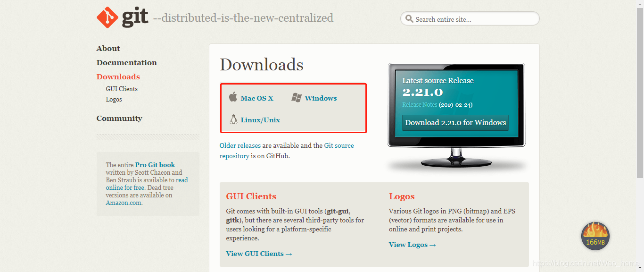Open the Older releases link
Screen dimensions: 644x272
pyautogui.click(x=240, y=145)
